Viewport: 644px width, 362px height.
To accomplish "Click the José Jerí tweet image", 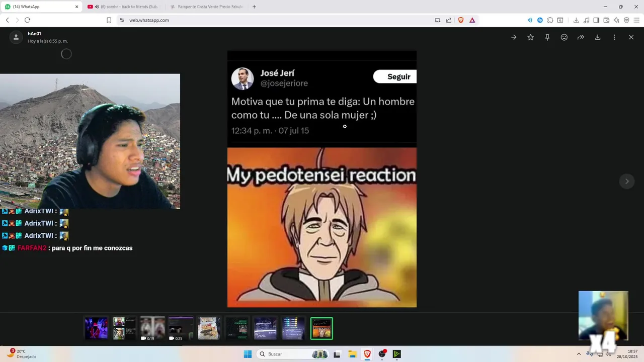I will [322, 179].
